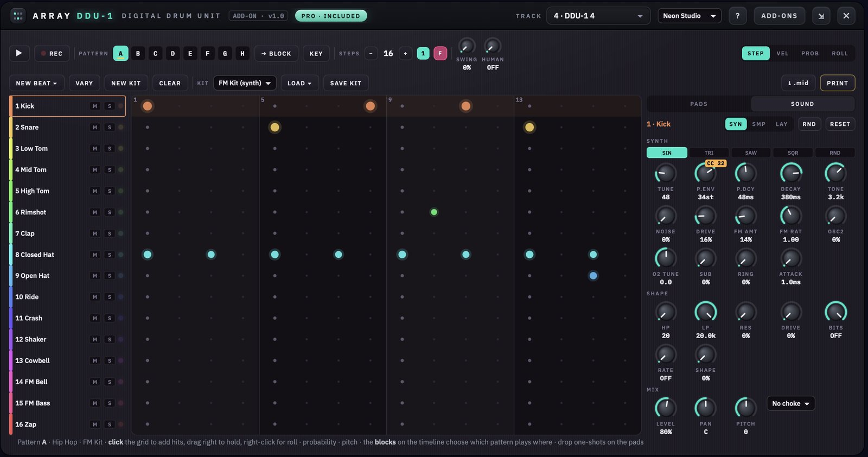
Task: Click the ARRAY grid logo icon
Action: [x=18, y=16]
